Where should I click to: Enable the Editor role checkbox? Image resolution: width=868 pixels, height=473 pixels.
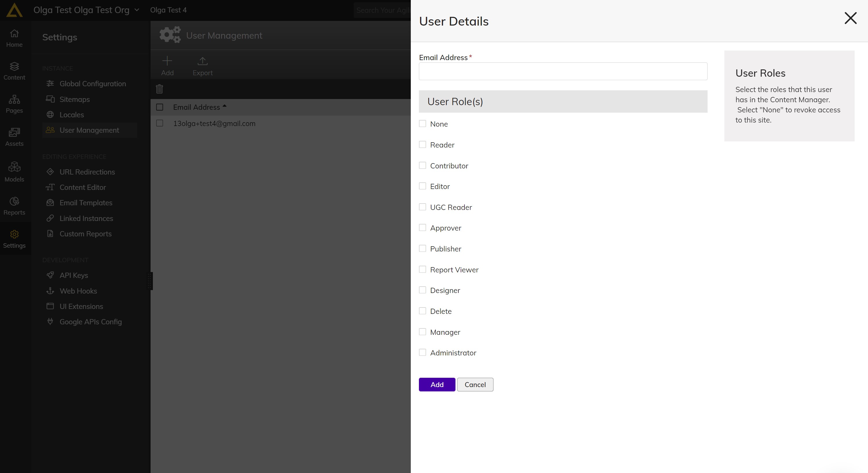click(423, 186)
